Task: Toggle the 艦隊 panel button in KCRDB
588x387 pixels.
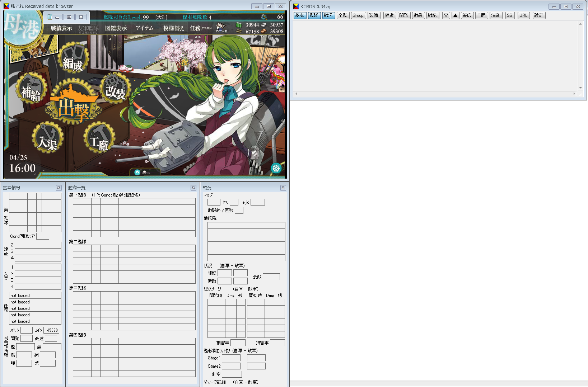Action: click(314, 15)
